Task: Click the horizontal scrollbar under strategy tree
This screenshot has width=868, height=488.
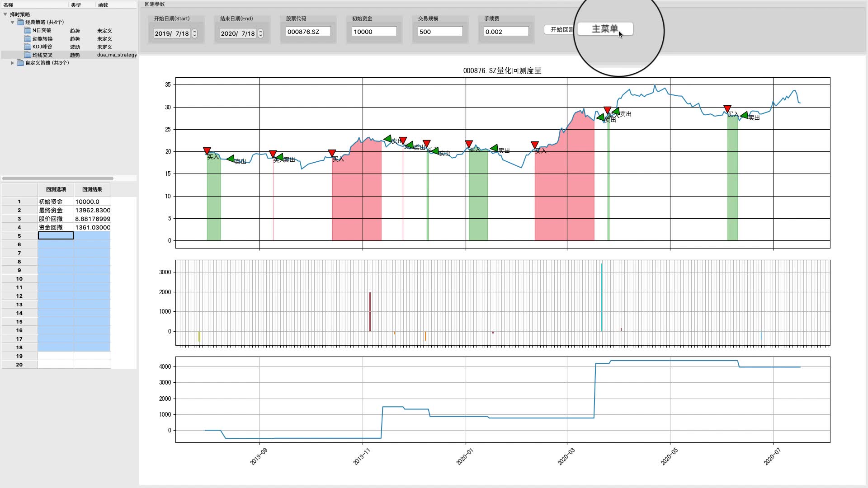Action: [x=58, y=178]
